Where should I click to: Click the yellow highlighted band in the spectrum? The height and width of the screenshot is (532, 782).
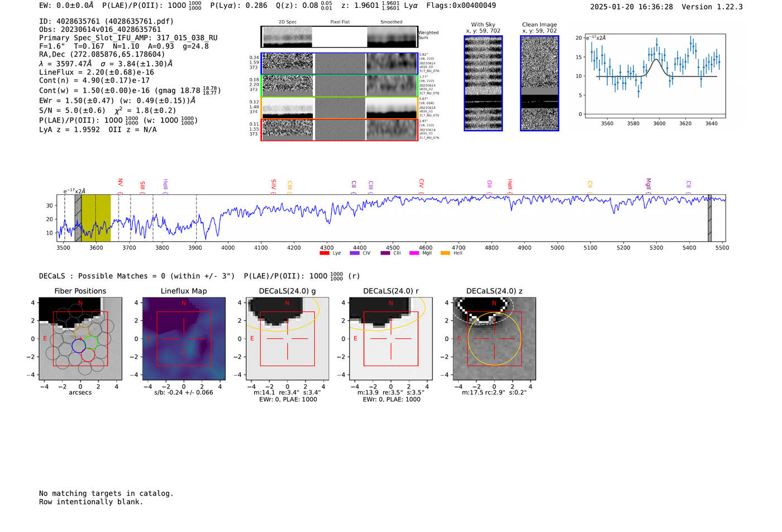click(96, 218)
